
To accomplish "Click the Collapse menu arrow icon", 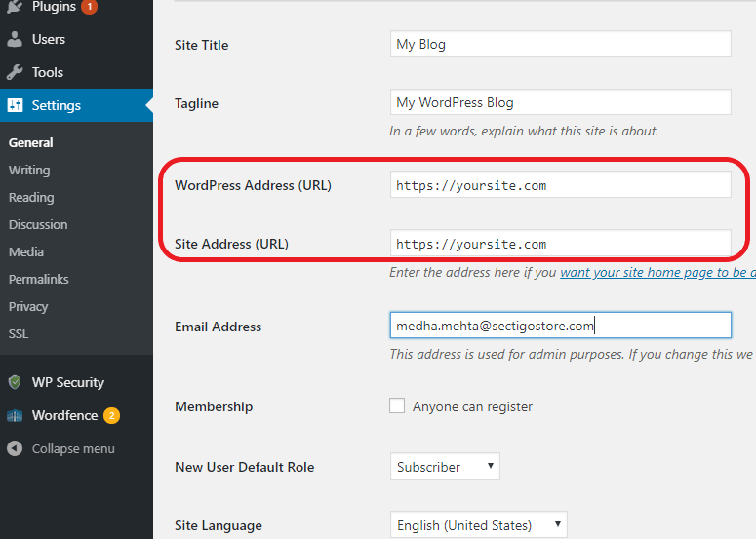I will (15, 448).
